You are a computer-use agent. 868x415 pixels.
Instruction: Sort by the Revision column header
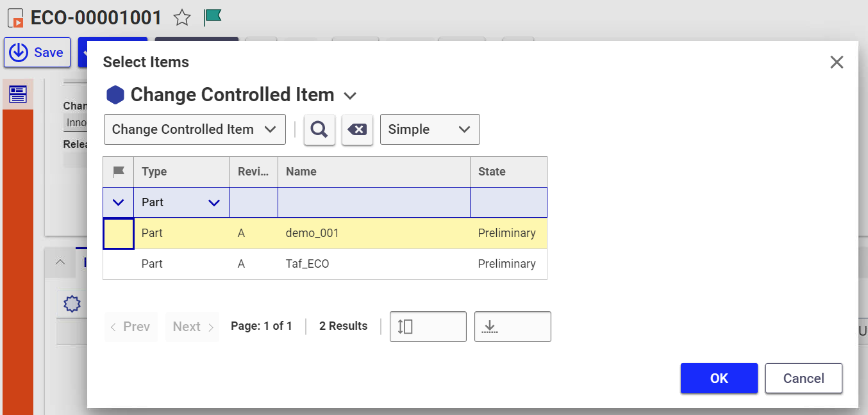point(254,172)
